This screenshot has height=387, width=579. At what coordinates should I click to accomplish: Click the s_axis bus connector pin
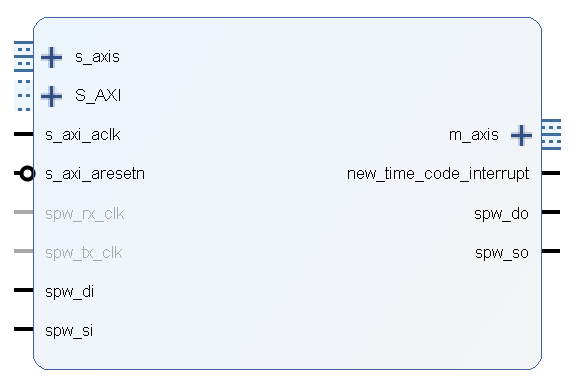tap(24, 56)
